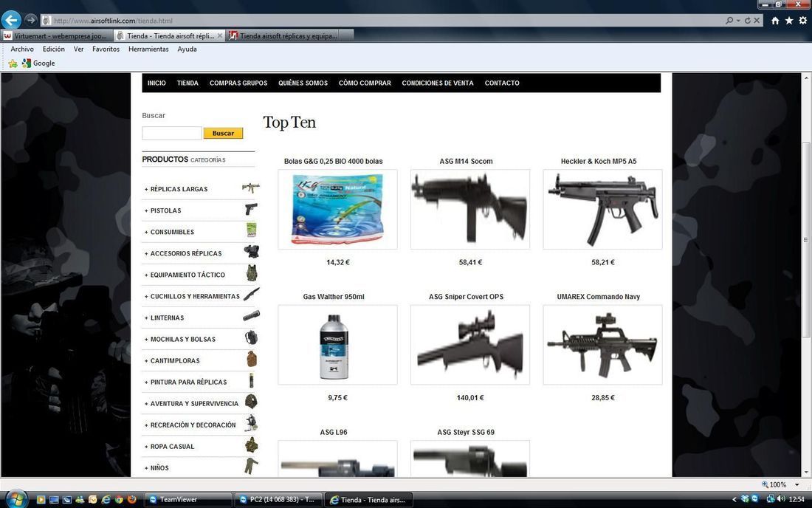This screenshot has width=812, height=508.
Task: Click the icon beside Aventura y Supervivencia
Action: [x=251, y=402]
